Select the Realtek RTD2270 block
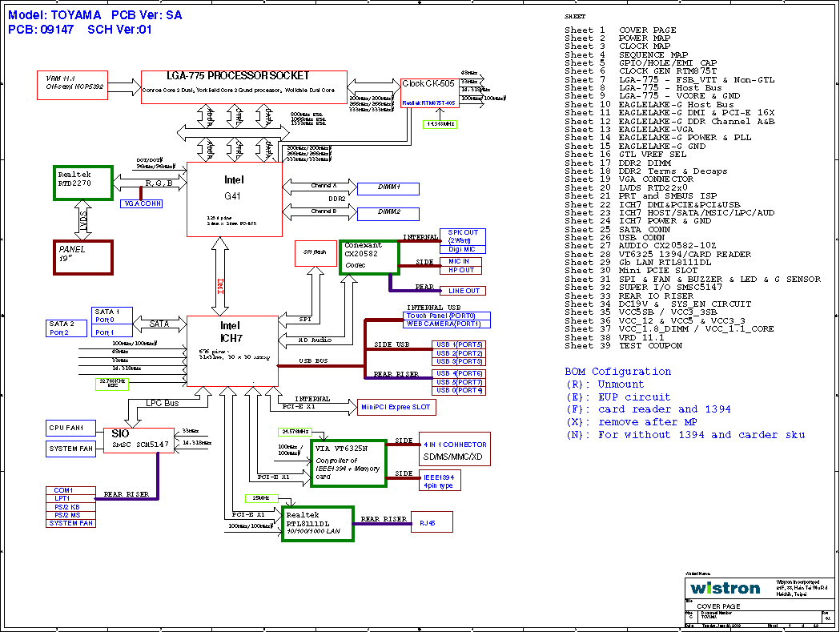This screenshot has height=632, width=840. pyautogui.click(x=83, y=183)
